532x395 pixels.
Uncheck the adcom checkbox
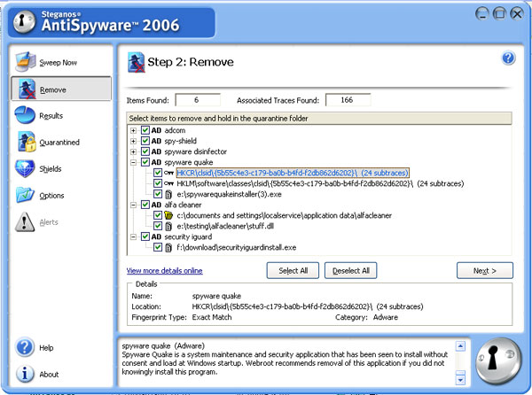coord(145,130)
